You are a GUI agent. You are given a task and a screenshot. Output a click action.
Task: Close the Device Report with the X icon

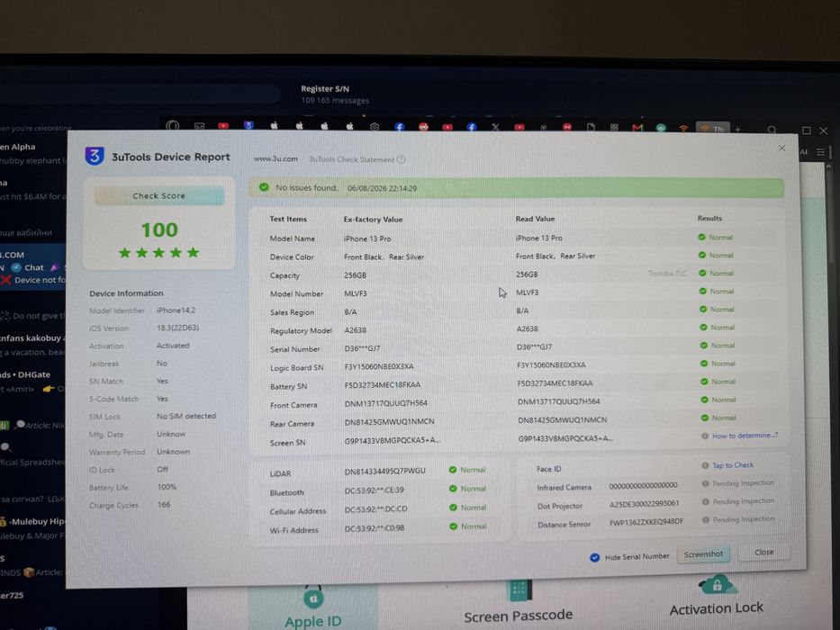781,148
